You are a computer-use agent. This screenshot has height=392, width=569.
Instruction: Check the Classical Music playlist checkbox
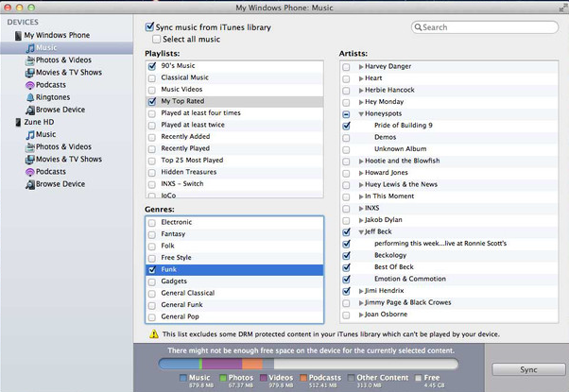point(152,77)
